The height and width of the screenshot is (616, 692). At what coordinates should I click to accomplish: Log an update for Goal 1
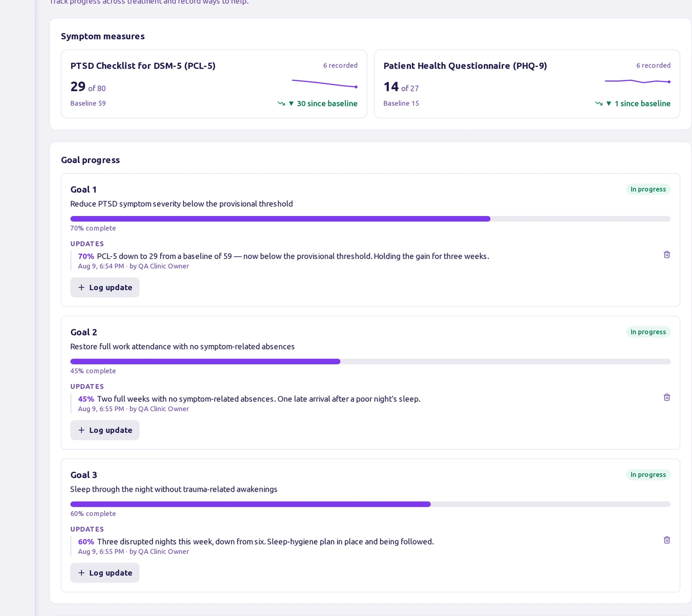tap(105, 287)
